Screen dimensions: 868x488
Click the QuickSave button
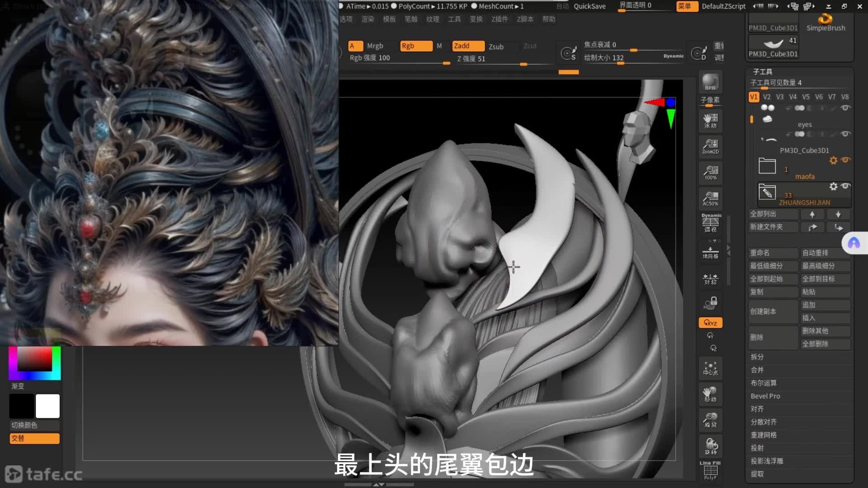(590, 6)
